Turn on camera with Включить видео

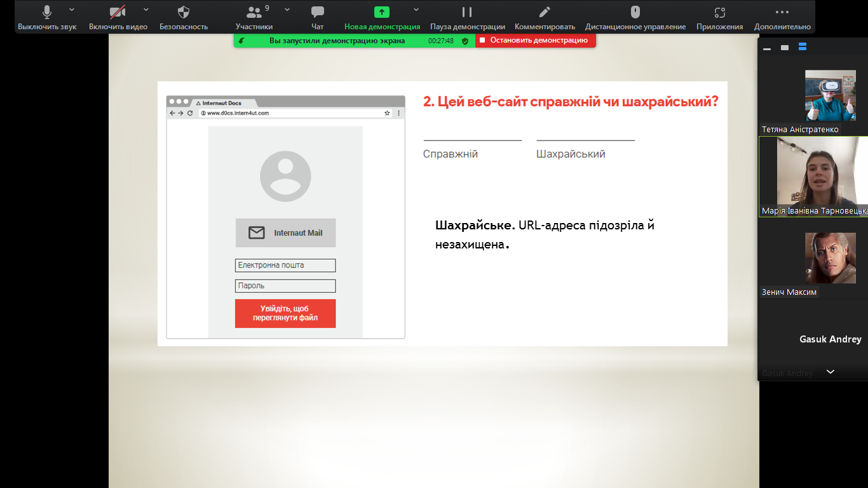pyautogui.click(x=118, y=17)
